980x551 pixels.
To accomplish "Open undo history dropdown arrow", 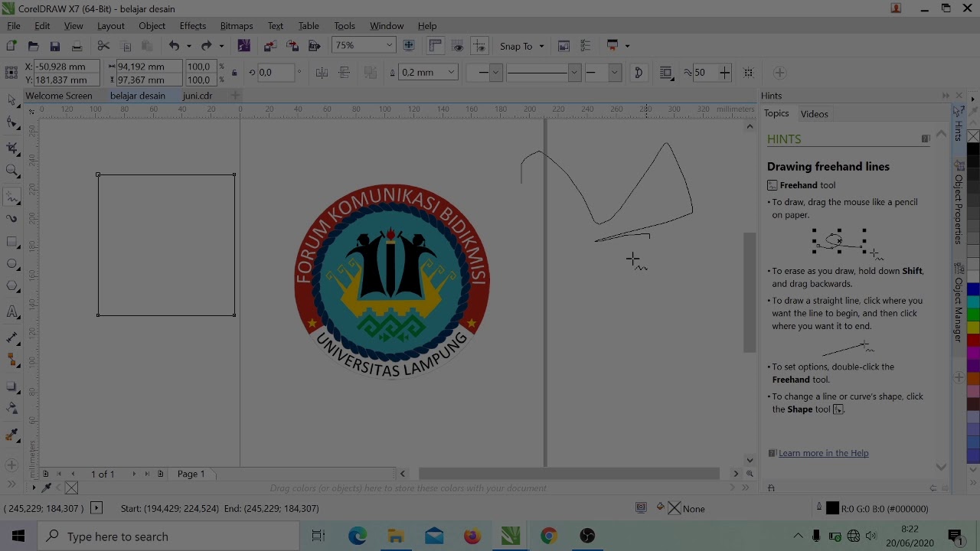I will (189, 46).
